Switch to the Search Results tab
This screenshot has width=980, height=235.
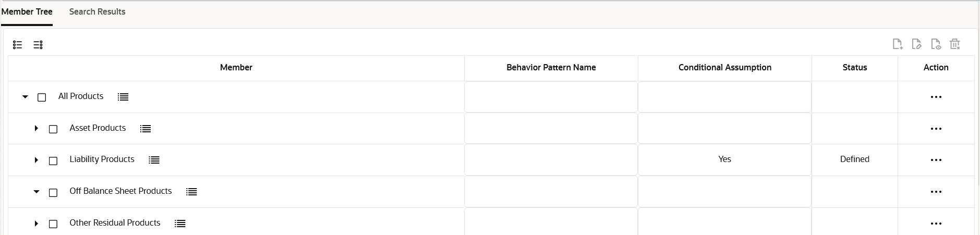[x=98, y=11]
